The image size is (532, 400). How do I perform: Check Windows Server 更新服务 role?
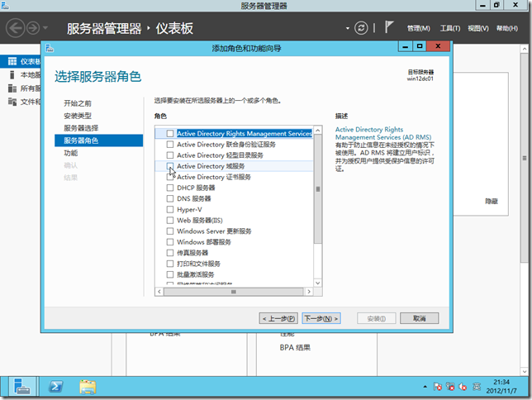coord(170,231)
